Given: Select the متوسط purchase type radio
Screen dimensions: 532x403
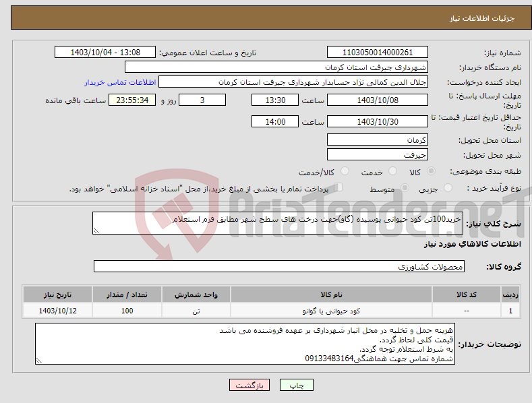Looking at the screenshot, I should [x=405, y=187].
